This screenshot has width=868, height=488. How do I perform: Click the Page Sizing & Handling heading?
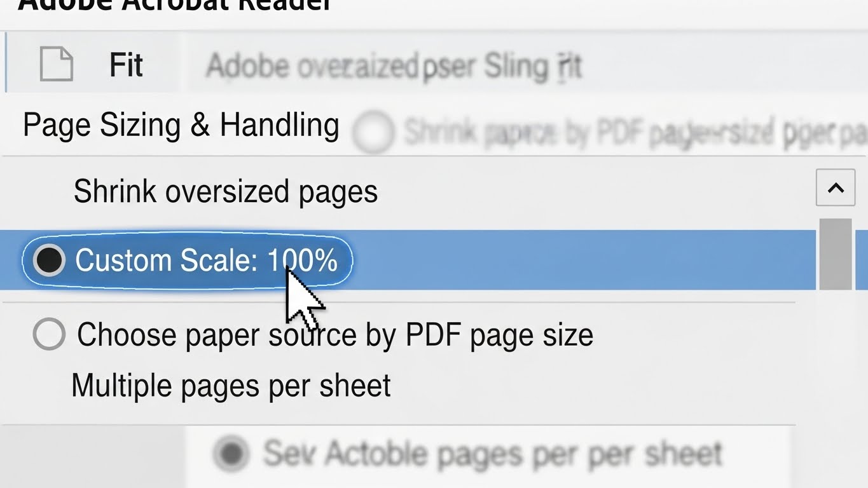[181, 125]
